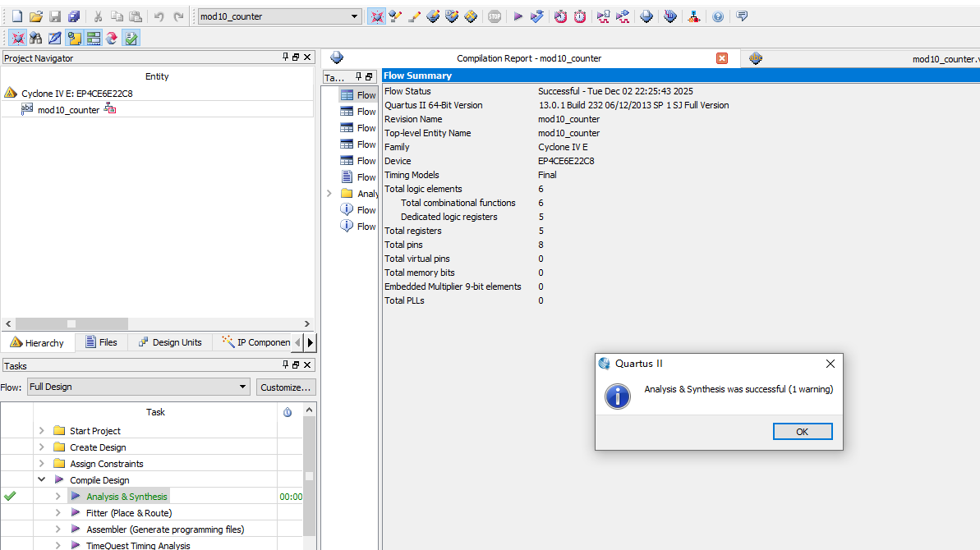Toggle auto-hide pin on Tasks panel
Image resolution: width=980 pixels, height=550 pixels.
286,364
